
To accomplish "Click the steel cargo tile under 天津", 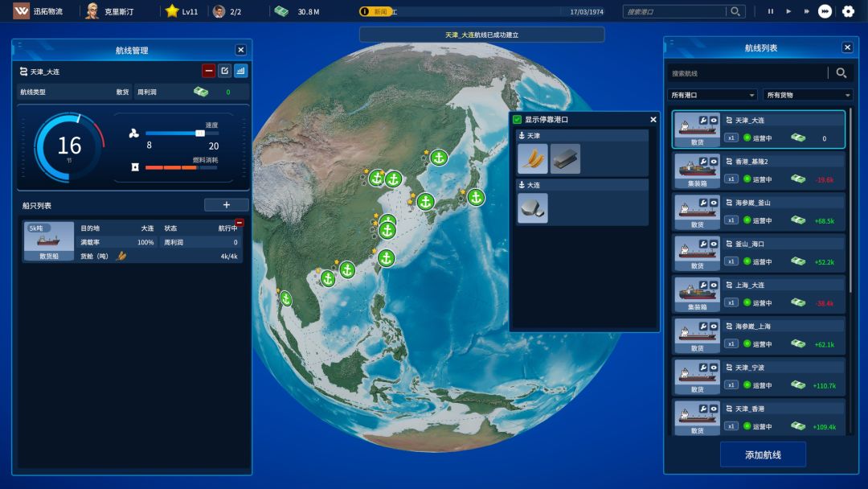I will [x=565, y=159].
